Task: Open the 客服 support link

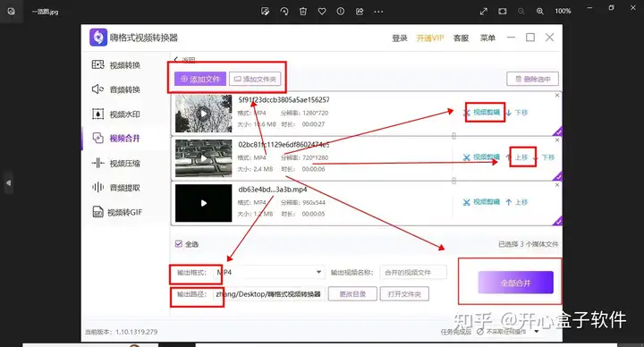Action: tap(461, 38)
